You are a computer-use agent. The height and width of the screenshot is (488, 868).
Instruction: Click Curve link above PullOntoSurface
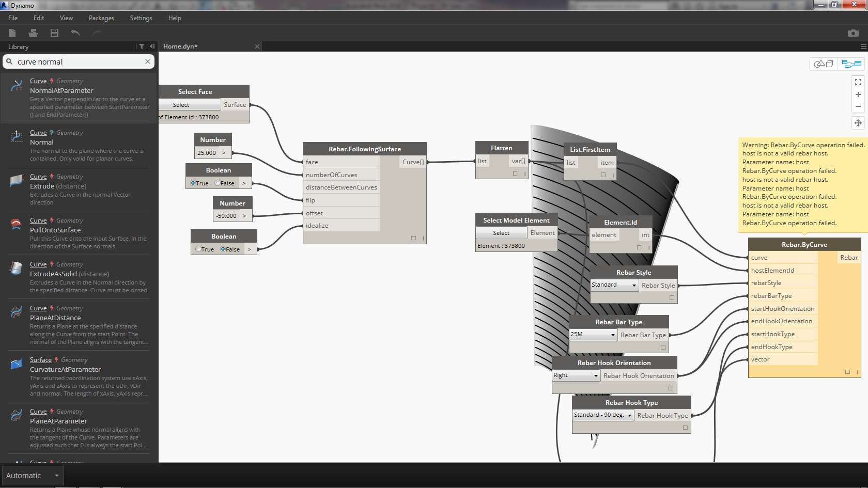(x=38, y=221)
